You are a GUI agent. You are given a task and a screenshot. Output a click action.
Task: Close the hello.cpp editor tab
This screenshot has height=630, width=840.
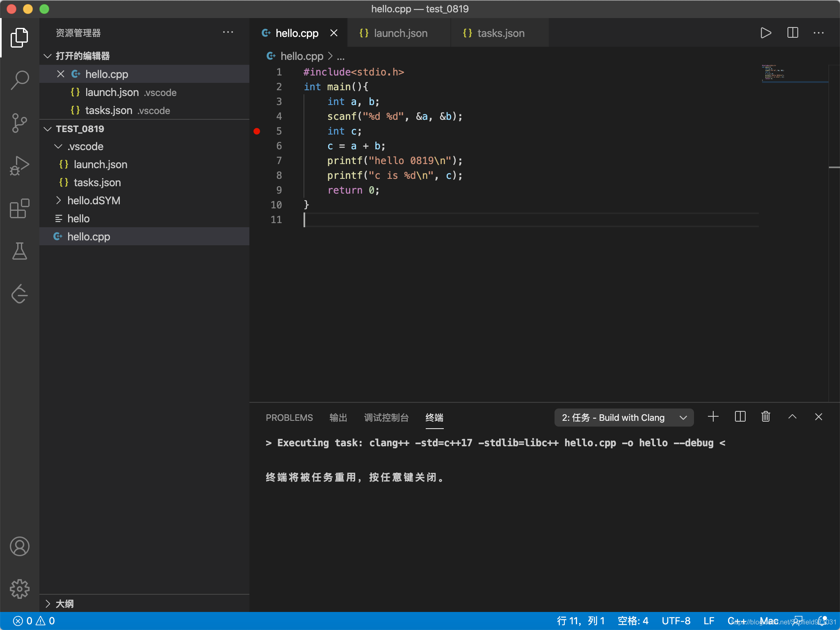(x=334, y=33)
